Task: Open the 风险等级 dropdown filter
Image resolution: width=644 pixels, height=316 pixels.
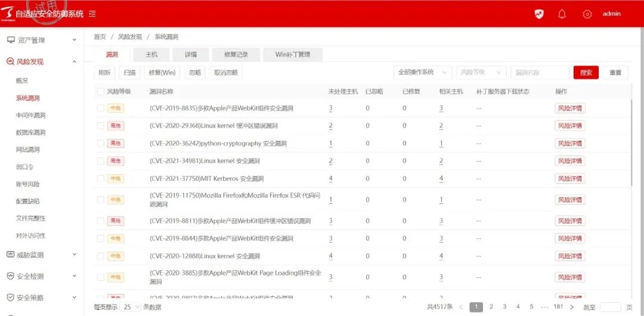Action: [x=482, y=72]
